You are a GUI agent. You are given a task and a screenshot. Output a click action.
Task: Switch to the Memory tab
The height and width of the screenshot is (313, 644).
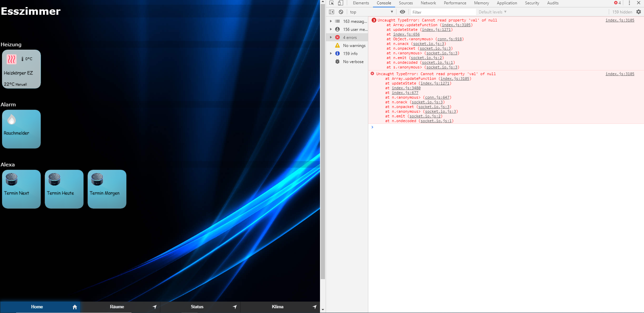point(482,3)
